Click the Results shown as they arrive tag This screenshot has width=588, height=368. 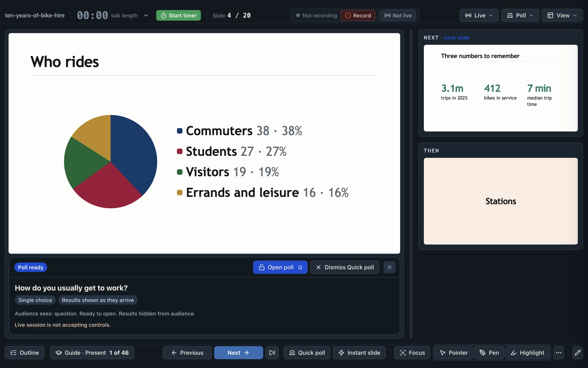click(x=98, y=300)
